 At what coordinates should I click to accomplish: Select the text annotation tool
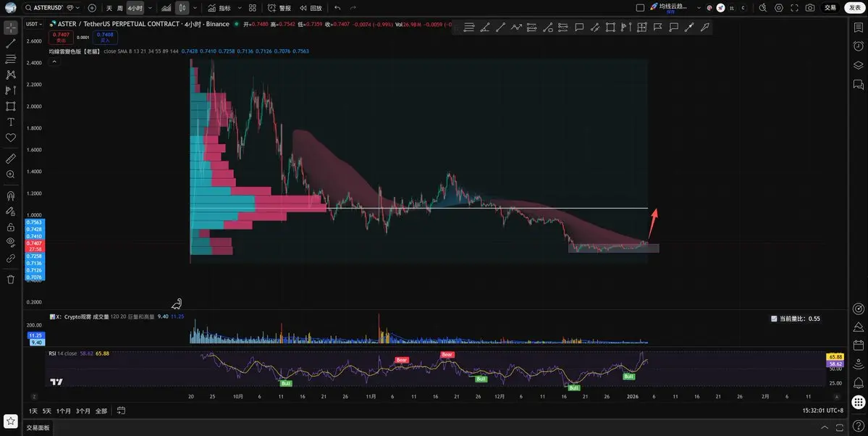tap(11, 122)
